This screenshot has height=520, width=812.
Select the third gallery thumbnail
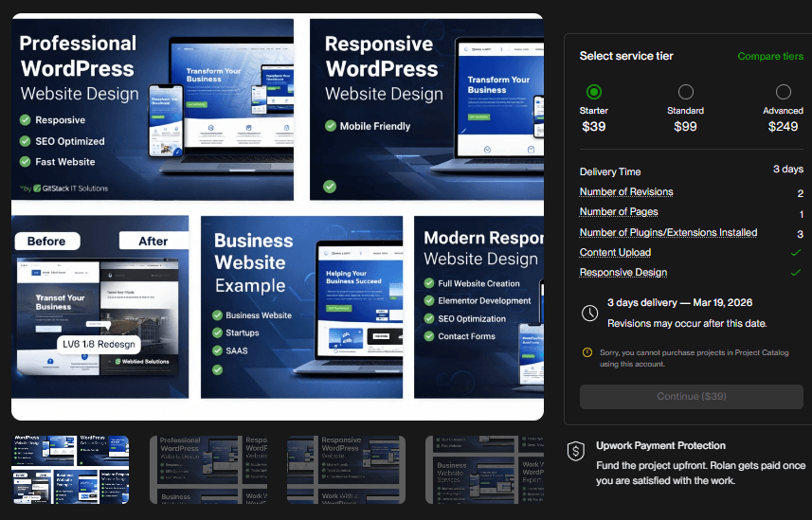346,470
